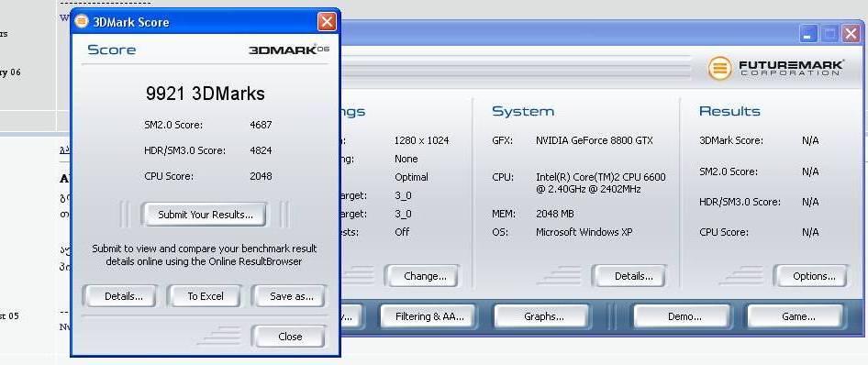Open the Graphs window
The width and height of the screenshot is (868, 365).
543,317
